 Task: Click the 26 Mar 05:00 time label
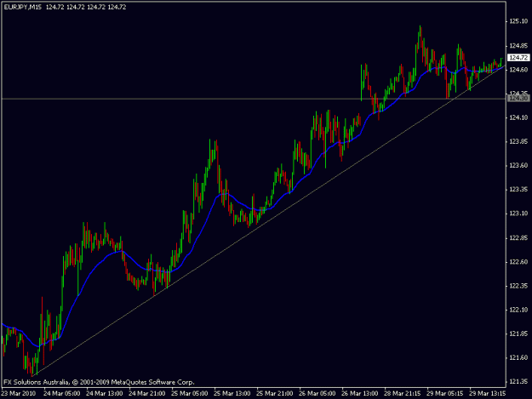pyautogui.click(x=317, y=394)
